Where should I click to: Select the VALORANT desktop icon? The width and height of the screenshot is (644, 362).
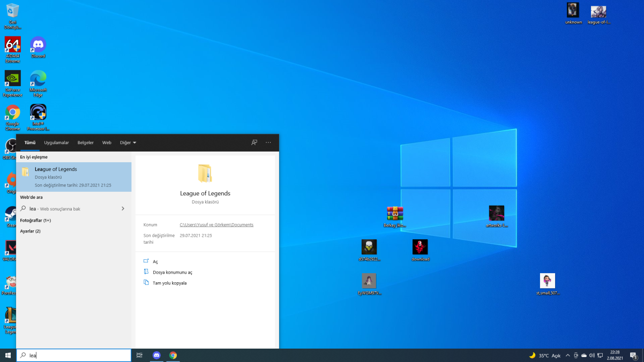tap(11, 250)
